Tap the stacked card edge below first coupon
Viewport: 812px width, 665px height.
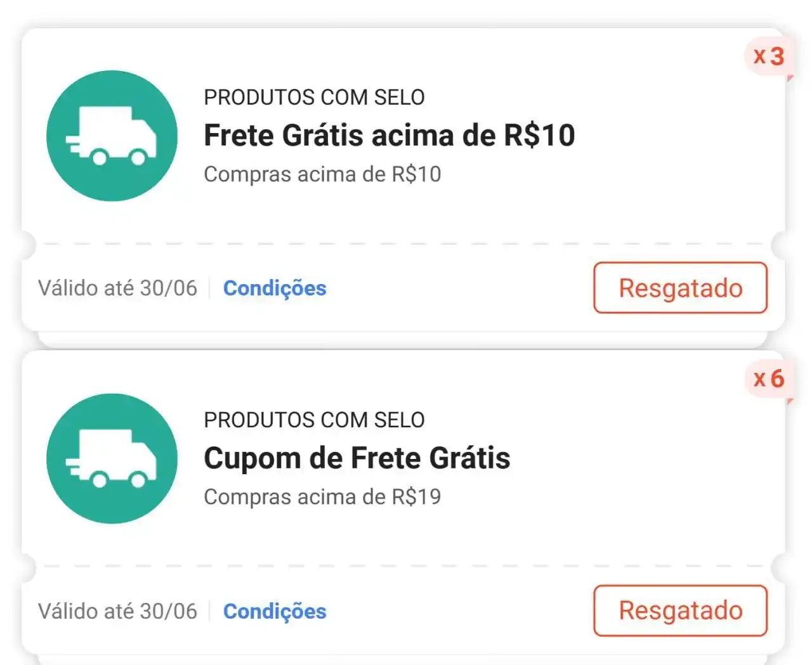[x=403, y=340]
